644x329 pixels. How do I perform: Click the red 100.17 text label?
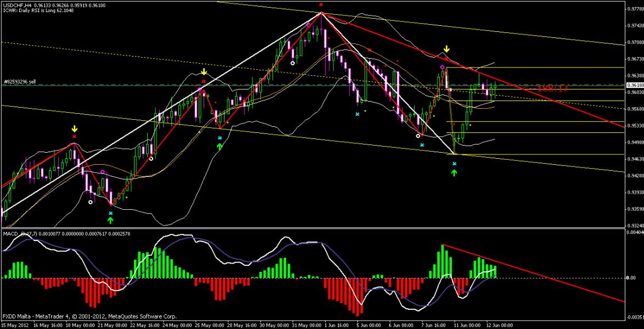(x=552, y=87)
